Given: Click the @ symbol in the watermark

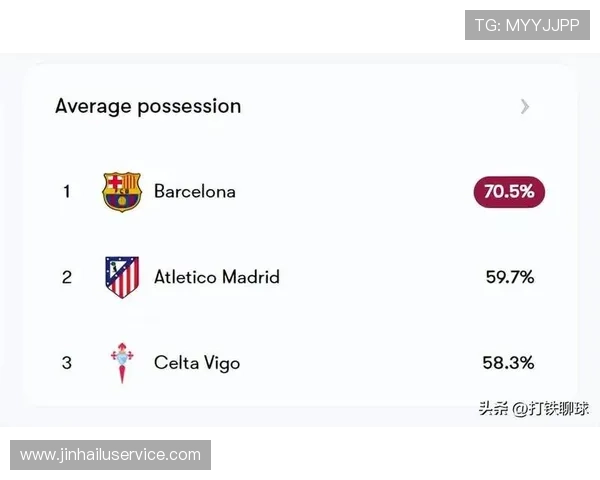Looking at the screenshot, I should click(518, 408).
